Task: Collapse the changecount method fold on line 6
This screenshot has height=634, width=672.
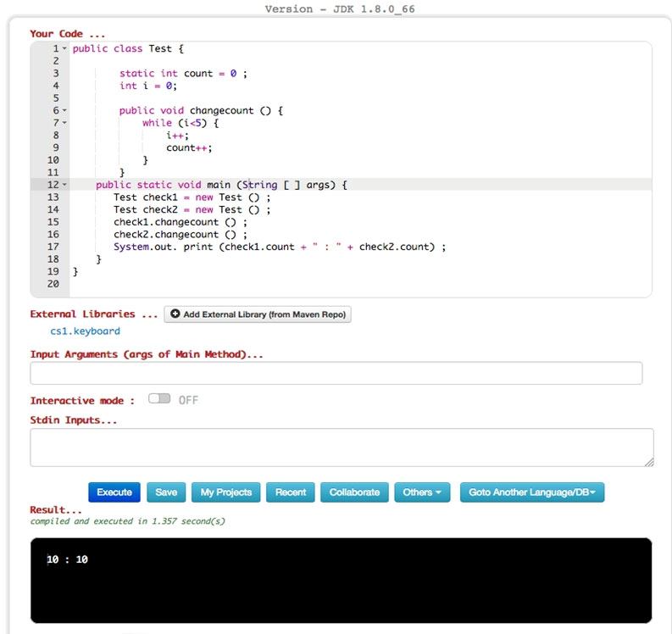Action: pyautogui.click(x=64, y=110)
